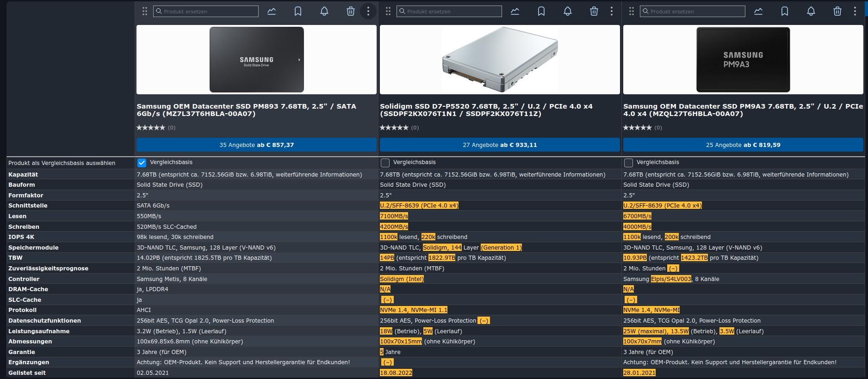Set price alert bell for PM9A3
868x379 pixels.
811,11
